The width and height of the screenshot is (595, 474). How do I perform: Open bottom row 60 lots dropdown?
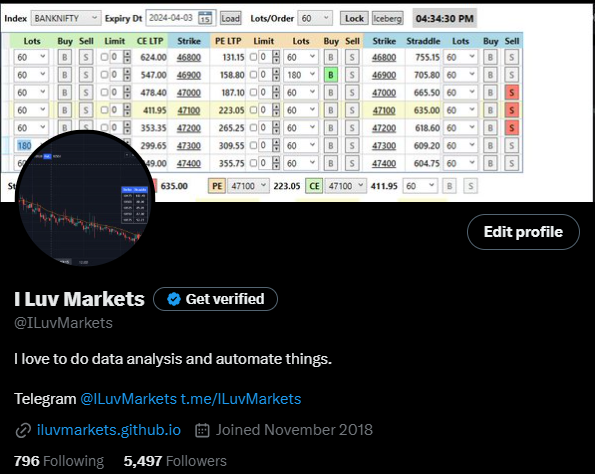[x=420, y=186]
